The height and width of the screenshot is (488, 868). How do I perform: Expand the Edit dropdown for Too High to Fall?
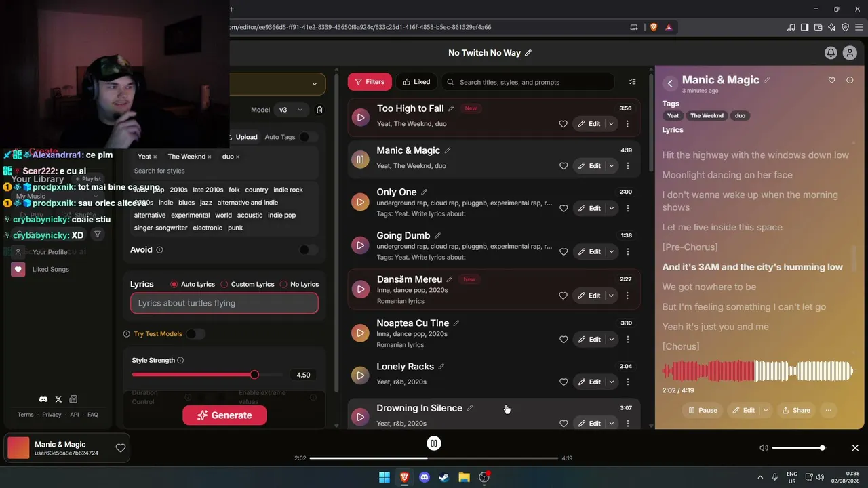point(611,124)
